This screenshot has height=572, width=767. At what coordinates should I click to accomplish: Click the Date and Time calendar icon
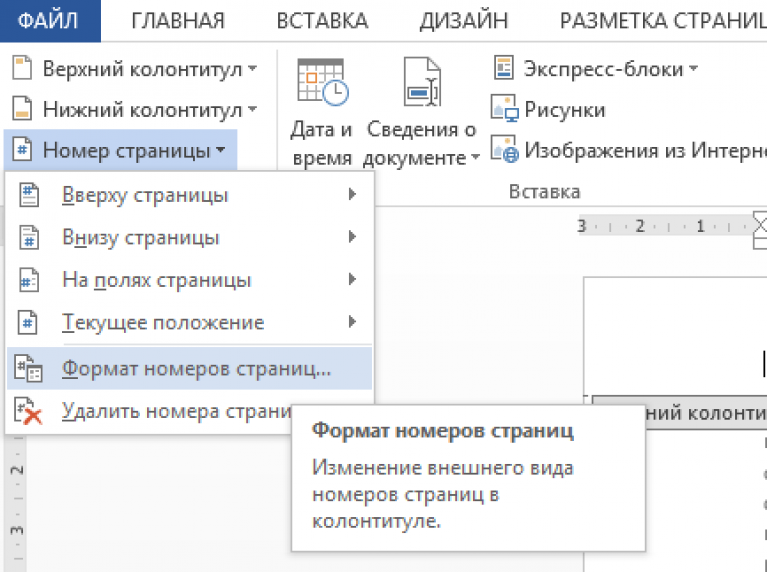[321, 82]
